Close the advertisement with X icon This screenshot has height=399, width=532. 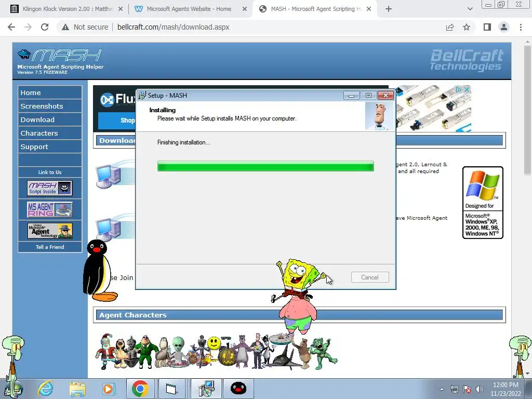click(467, 89)
